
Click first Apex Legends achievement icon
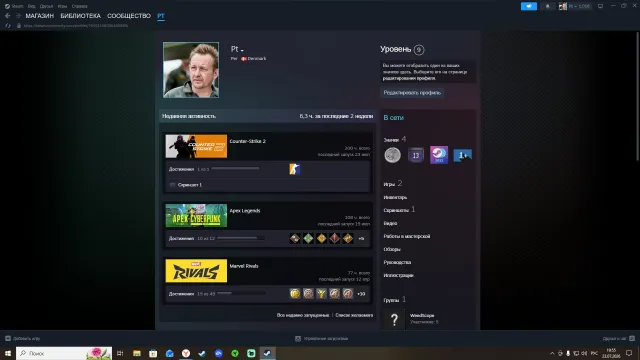295,238
